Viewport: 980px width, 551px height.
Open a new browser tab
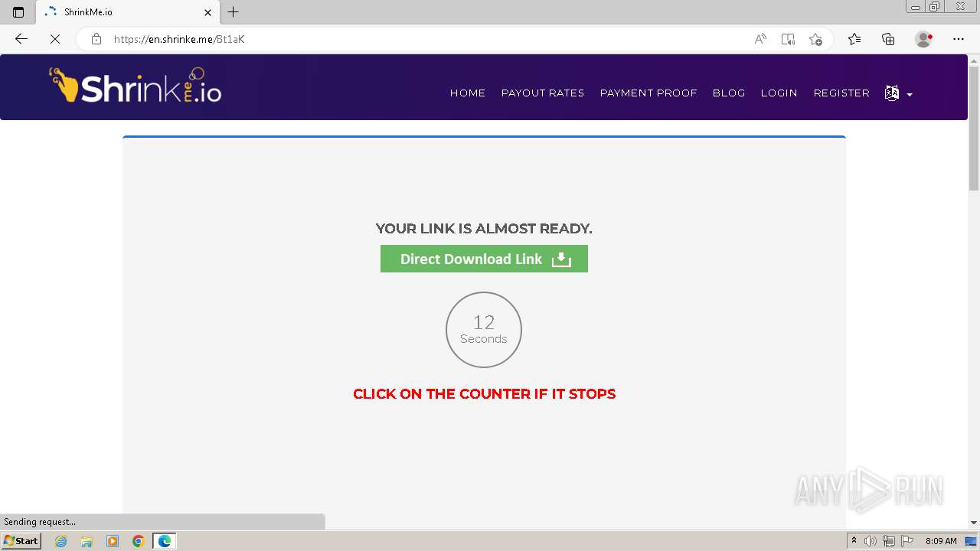click(234, 12)
